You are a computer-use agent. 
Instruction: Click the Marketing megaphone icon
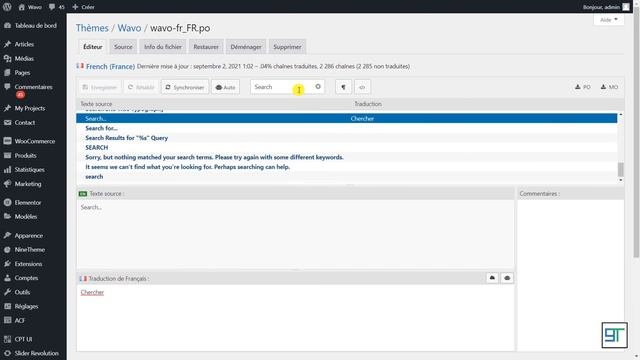click(7, 184)
